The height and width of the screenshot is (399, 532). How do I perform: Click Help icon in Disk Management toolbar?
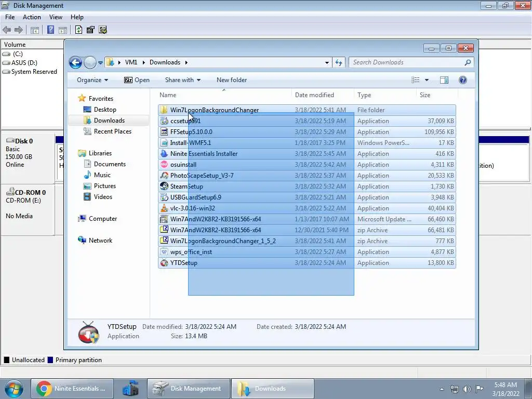(x=50, y=30)
